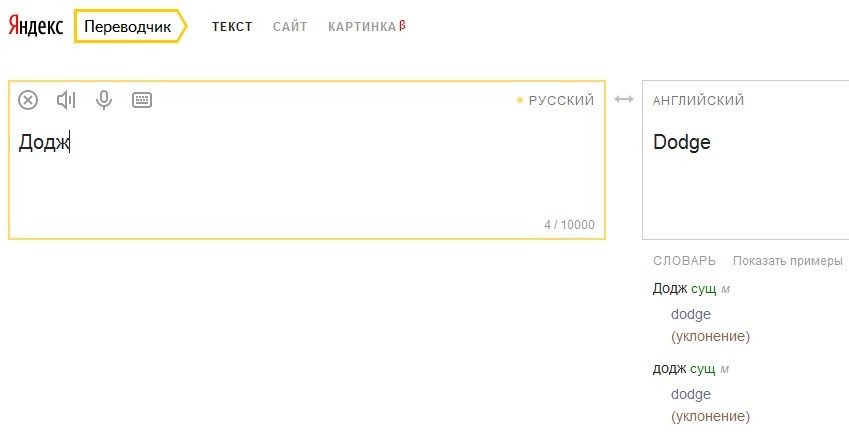The height and width of the screenshot is (435, 849).
Task: Click second dodge dictionary translation
Action: click(690, 394)
